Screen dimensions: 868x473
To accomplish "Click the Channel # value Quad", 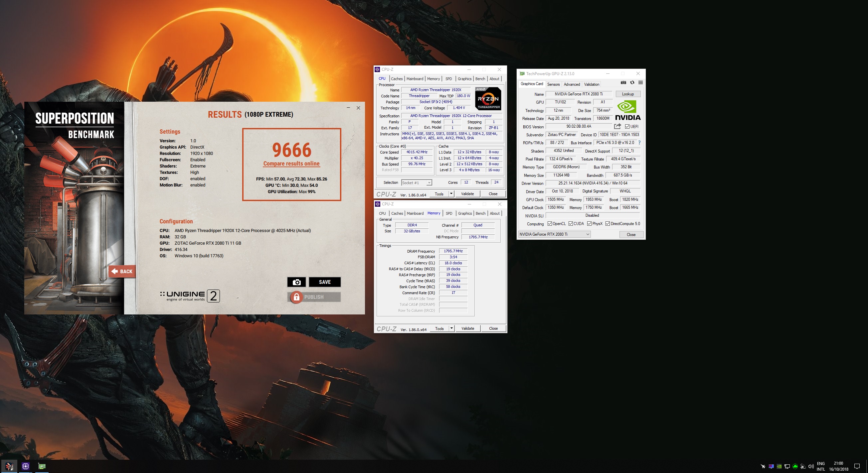I will point(478,225).
